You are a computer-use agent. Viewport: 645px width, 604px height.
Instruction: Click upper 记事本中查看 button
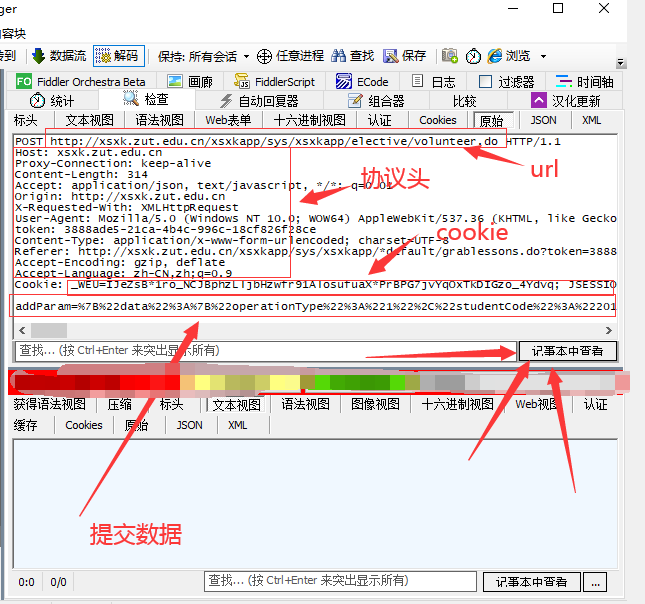click(568, 351)
